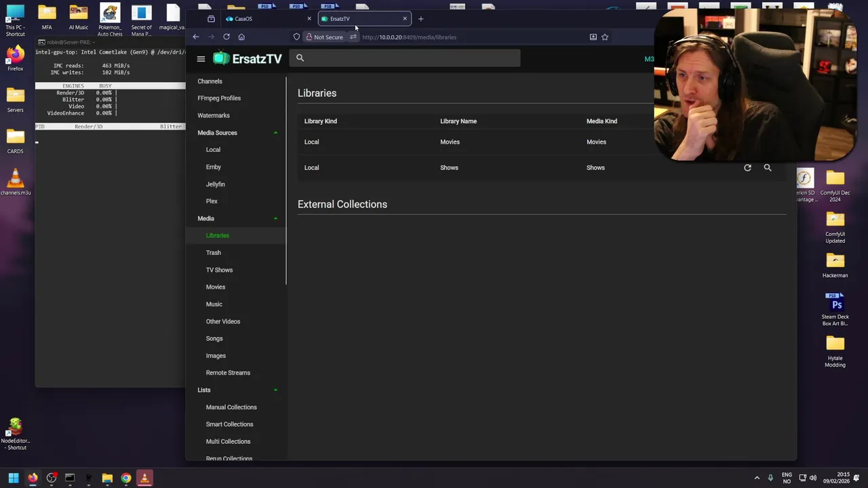868x488 pixels.
Task: Open reader view icon in address bar
Action: 593,37
